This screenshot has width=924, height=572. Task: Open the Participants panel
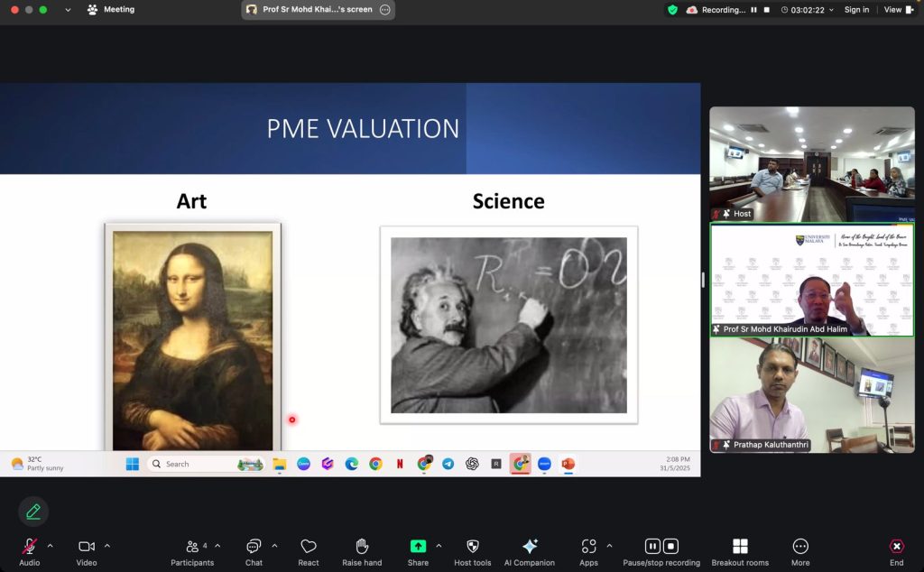(x=192, y=552)
